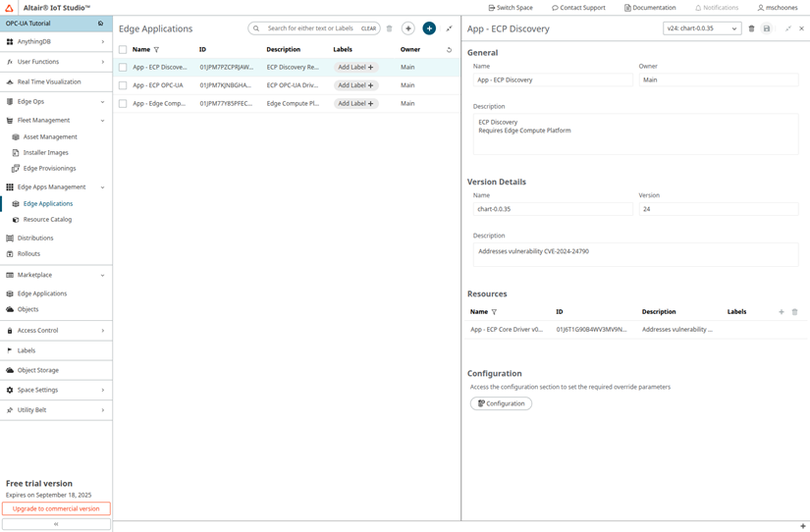
Task: Open version dropdown v24: chart-0.0.35
Action: coord(702,28)
